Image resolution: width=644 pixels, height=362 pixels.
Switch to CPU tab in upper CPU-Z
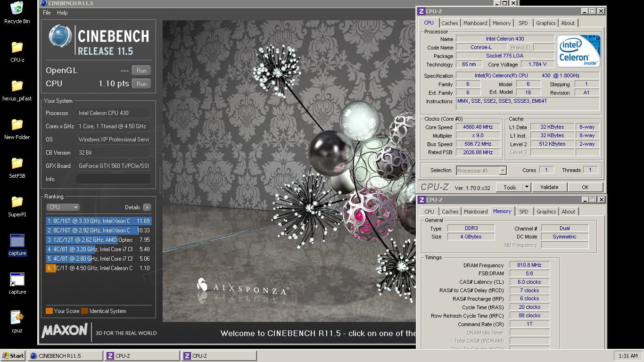429,23
